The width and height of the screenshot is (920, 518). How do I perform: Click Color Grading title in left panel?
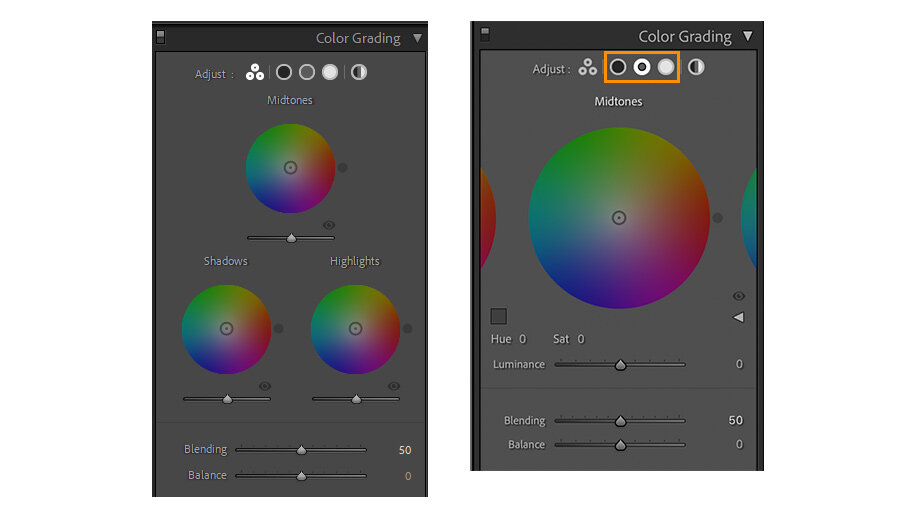[x=358, y=38]
